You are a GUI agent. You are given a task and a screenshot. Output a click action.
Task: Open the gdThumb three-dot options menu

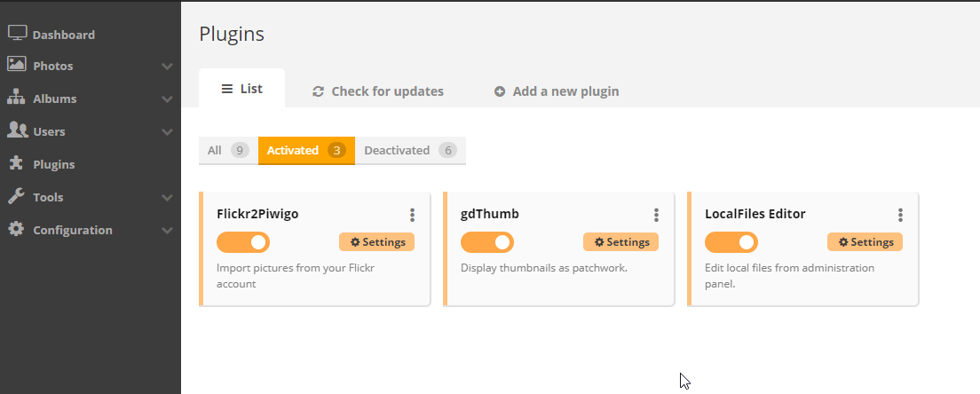(x=656, y=215)
